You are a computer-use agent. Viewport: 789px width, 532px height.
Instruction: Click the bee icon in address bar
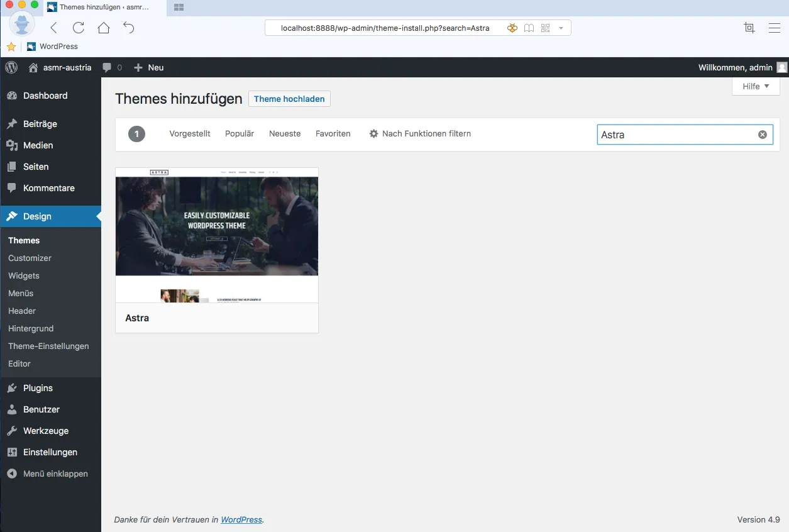pyautogui.click(x=512, y=28)
